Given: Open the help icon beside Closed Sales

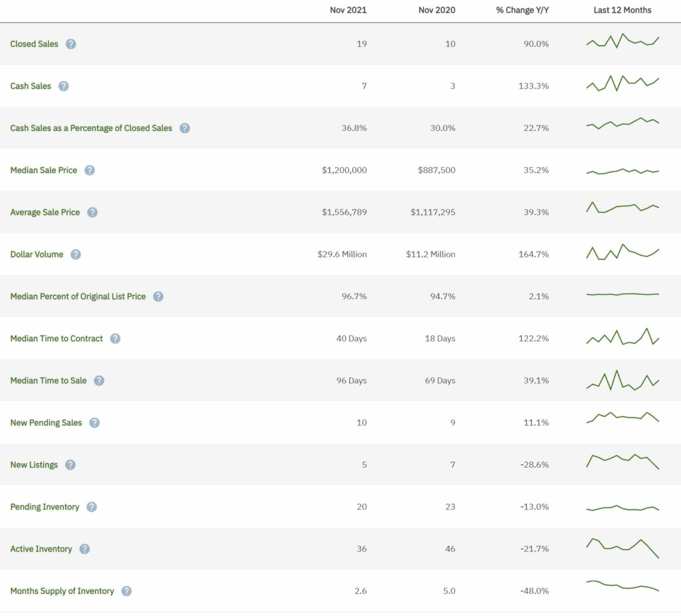Looking at the screenshot, I should tap(70, 44).
